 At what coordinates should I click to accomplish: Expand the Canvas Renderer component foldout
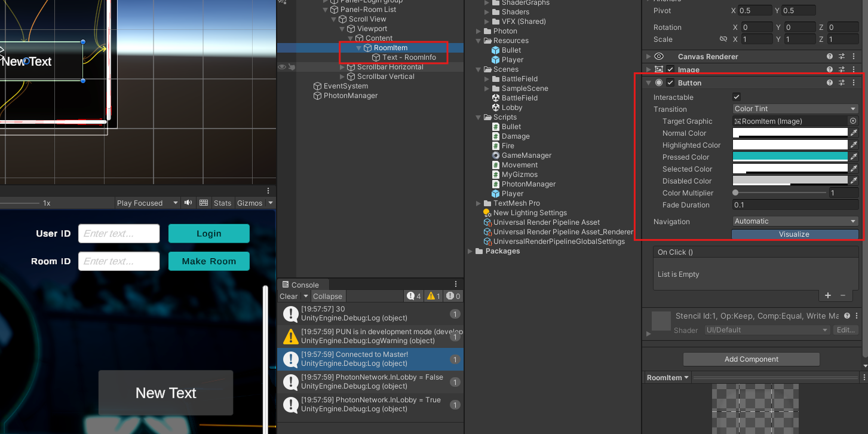pos(649,56)
